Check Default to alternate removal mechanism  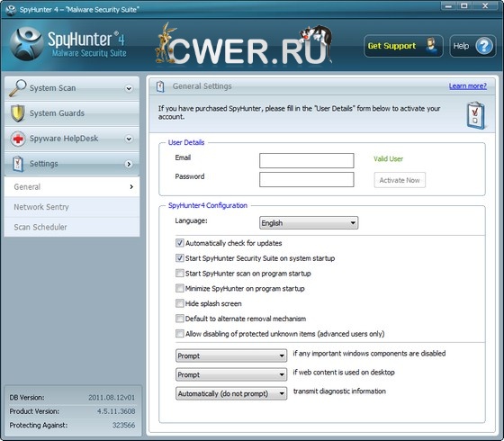pyautogui.click(x=180, y=319)
